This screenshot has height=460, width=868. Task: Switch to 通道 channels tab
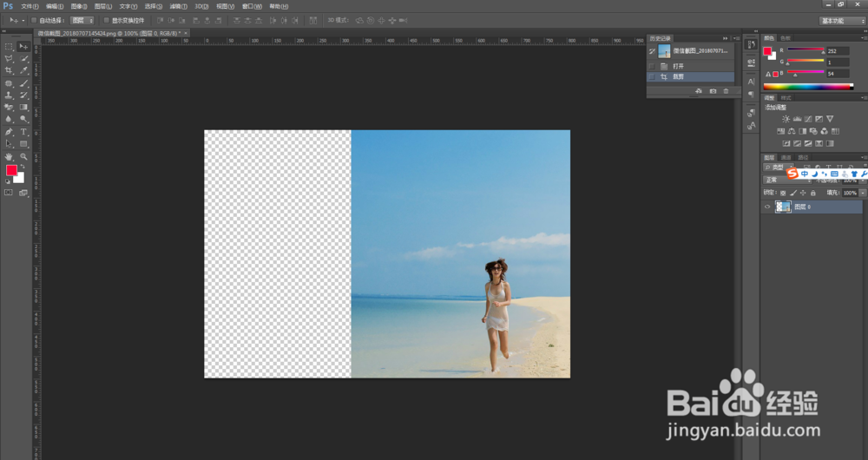coord(786,158)
